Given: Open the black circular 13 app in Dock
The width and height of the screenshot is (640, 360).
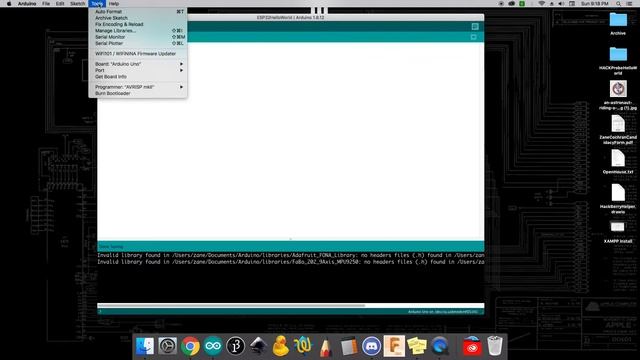Looking at the screenshot, I should pyautogui.click(x=236, y=346).
